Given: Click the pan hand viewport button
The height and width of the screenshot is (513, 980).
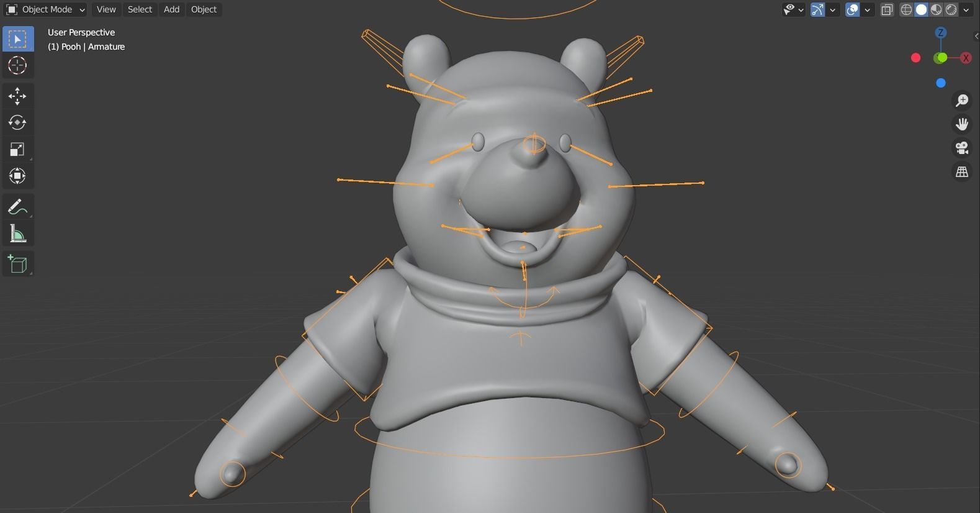Looking at the screenshot, I should (962, 124).
